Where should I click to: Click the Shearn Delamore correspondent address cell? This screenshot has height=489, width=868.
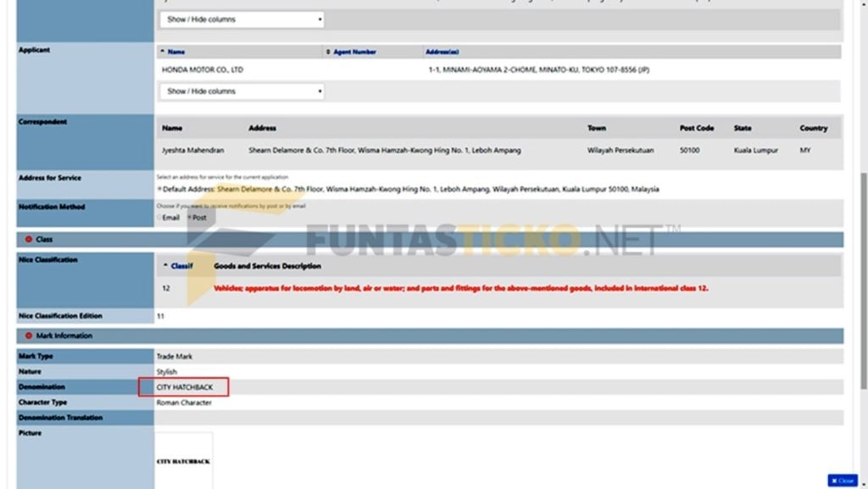pyautogui.click(x=384, y=151)
